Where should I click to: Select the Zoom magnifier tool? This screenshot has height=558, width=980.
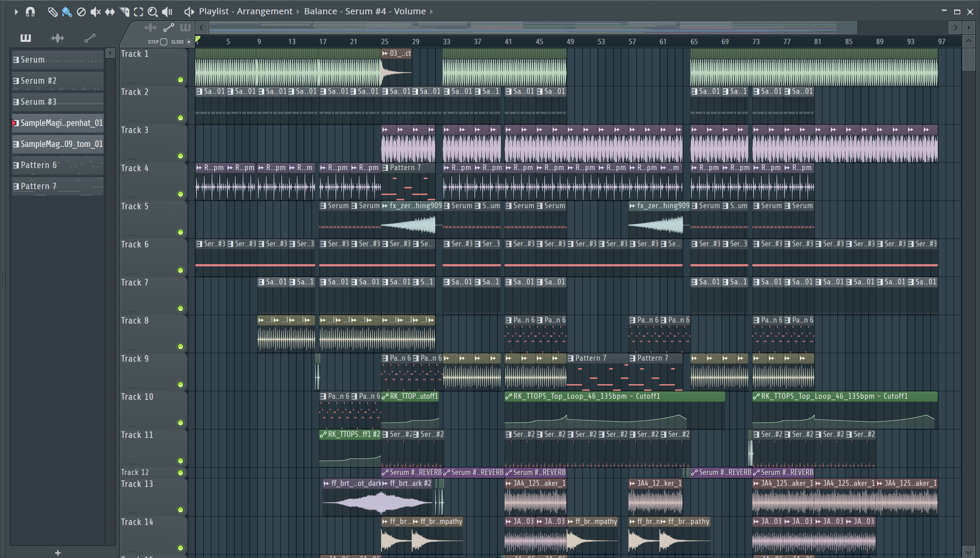coord(152,12)
